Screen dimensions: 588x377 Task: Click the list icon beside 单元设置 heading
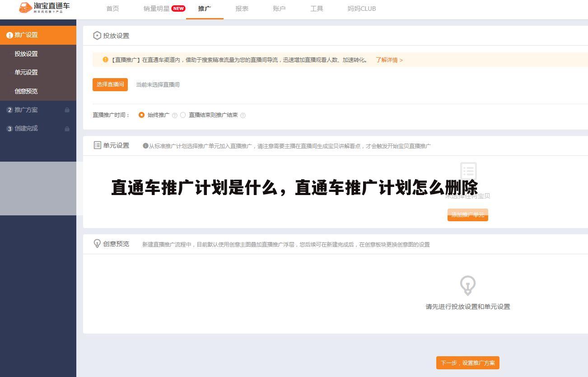click(x=97, y=145)
